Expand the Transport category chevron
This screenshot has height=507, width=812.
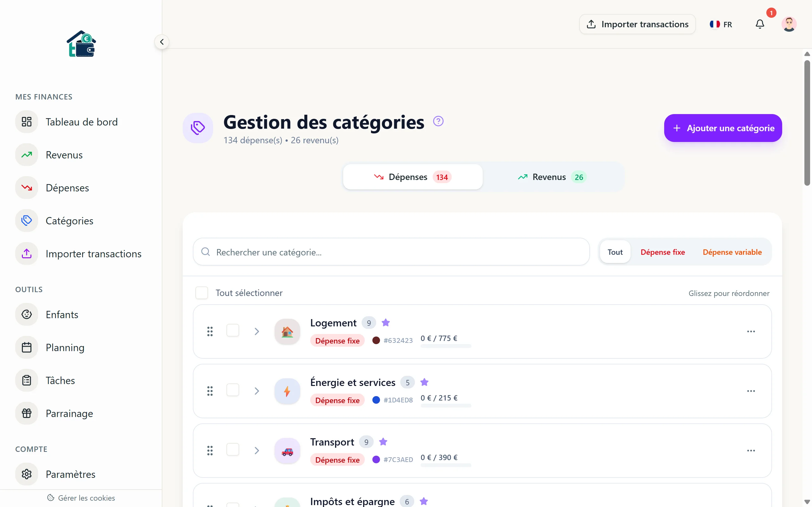[257, 450]
